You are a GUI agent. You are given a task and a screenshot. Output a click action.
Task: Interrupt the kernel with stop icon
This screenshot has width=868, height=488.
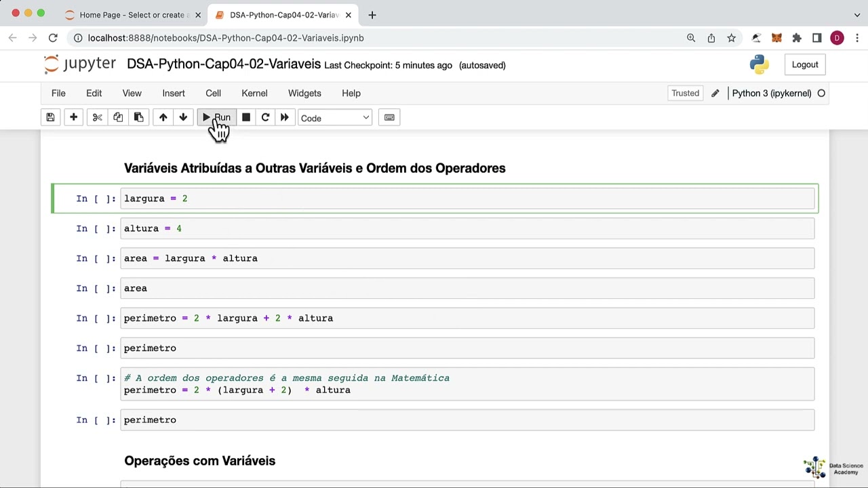click(246, 118)
